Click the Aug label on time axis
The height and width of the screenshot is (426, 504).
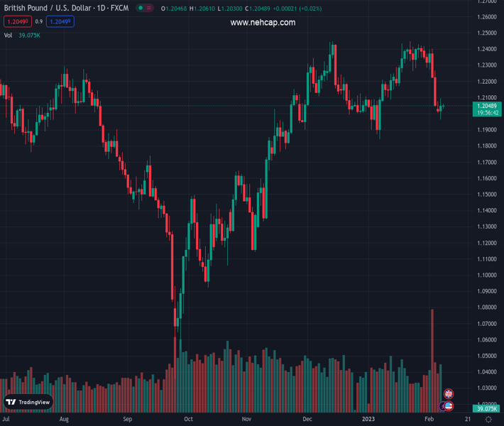[x=65, y=420]
